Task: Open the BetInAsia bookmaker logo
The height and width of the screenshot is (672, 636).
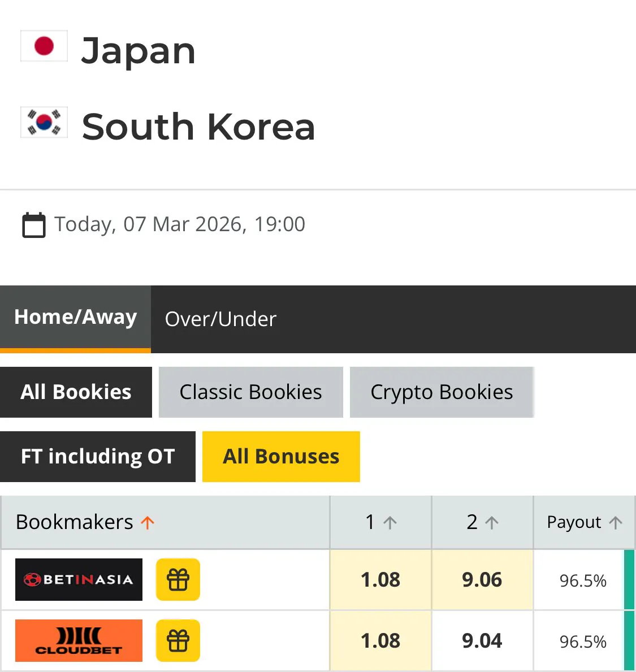Action: pyautogui.click(x=79, y=579)
